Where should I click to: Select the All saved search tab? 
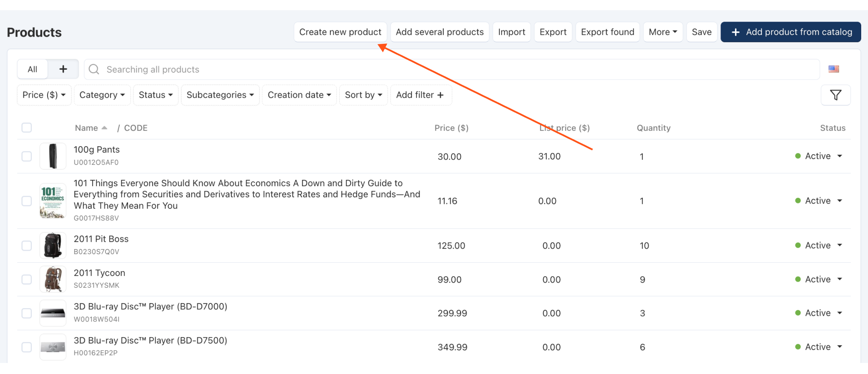[32, 69]
